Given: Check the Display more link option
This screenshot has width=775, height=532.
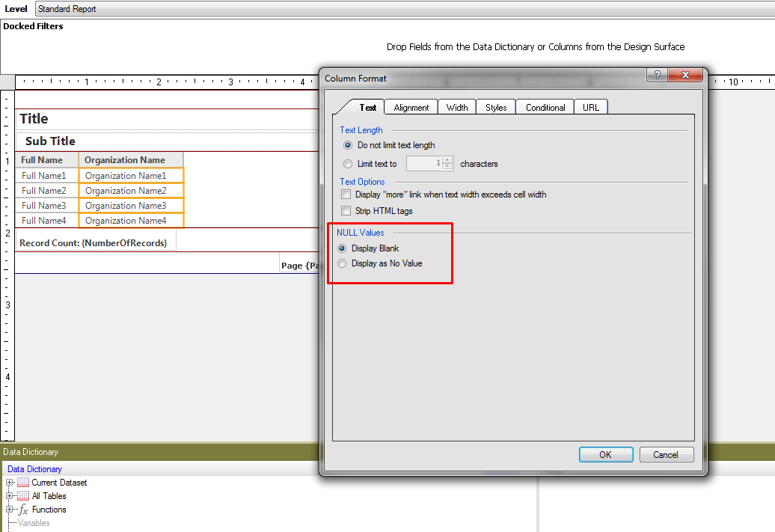Looking at the screenshot, I should (346, 194).
